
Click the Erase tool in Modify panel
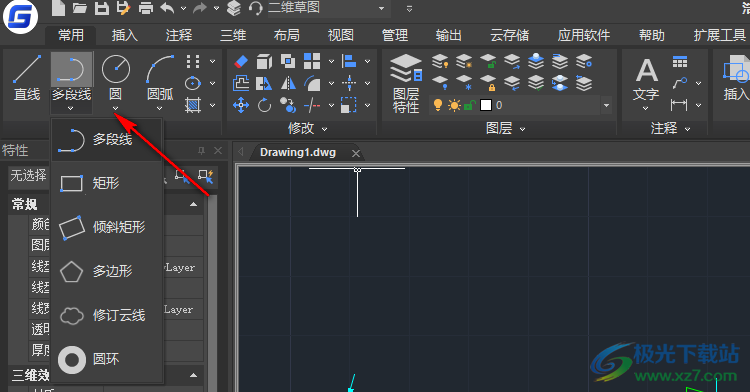(241, 62)
